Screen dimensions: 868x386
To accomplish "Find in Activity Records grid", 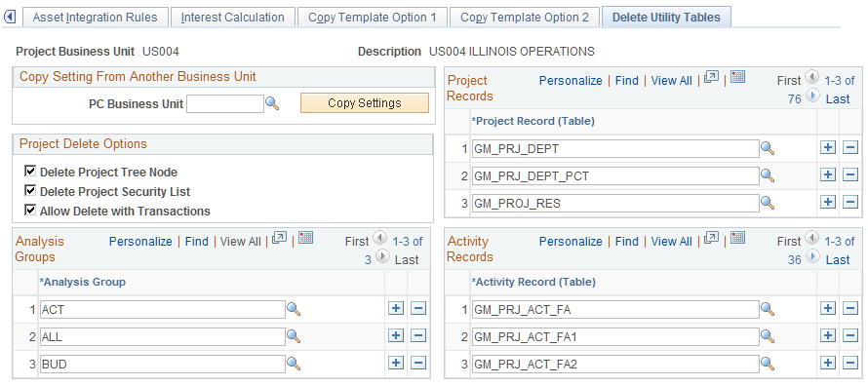I will (x=627, y=242).
